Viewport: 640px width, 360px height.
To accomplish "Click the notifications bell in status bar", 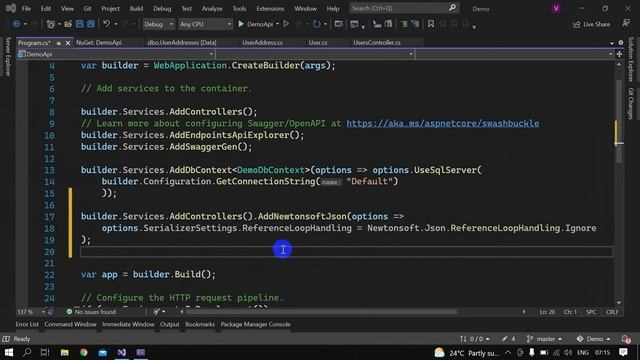I will pyautogui.click(x=626, y=339).
